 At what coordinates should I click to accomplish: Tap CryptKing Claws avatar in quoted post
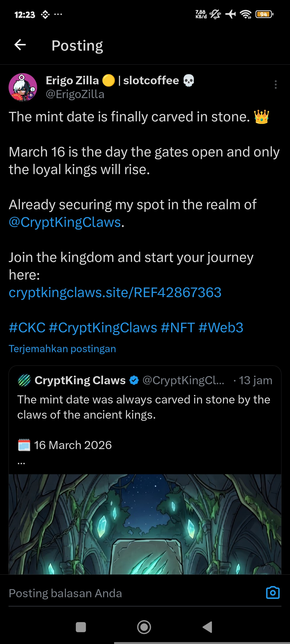(24, 380)
